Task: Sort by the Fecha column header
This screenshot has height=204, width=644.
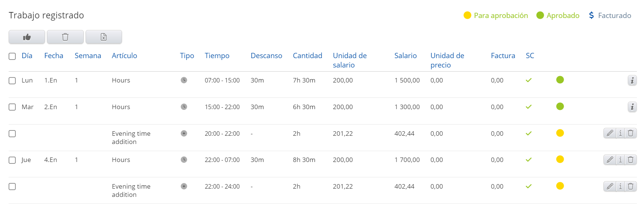Action: [54, 55]
